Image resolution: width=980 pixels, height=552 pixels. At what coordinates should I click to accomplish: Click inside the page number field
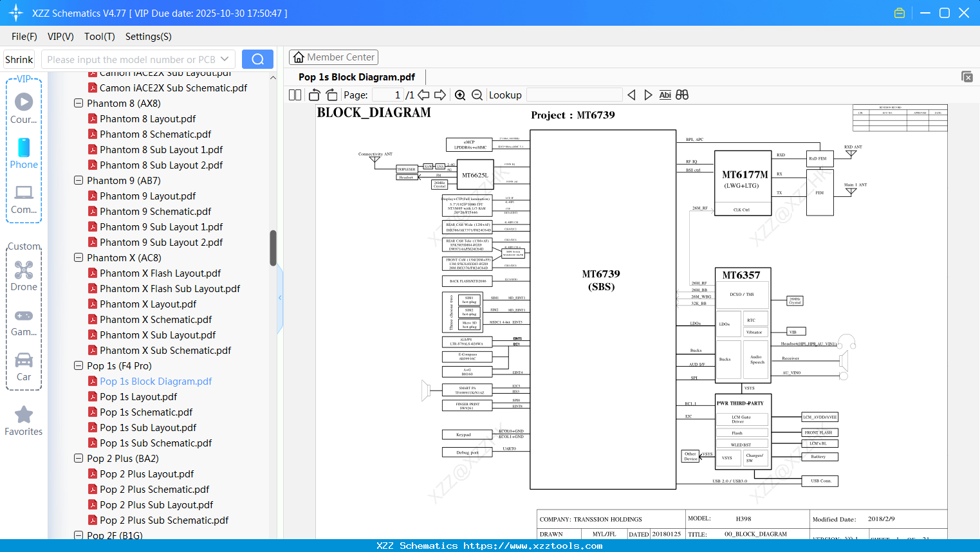tap(386, 95)
